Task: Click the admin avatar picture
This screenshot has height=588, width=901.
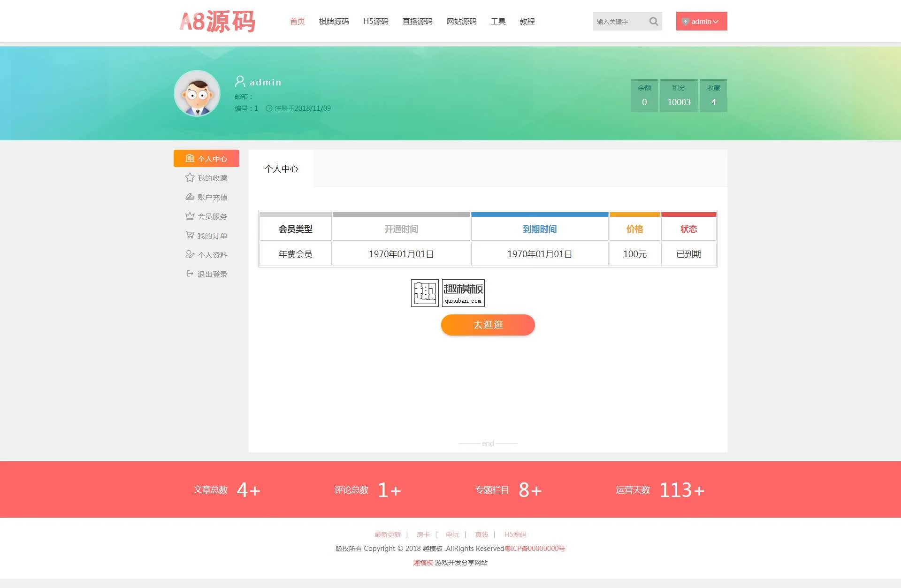Action: click(x=197, y=93)
